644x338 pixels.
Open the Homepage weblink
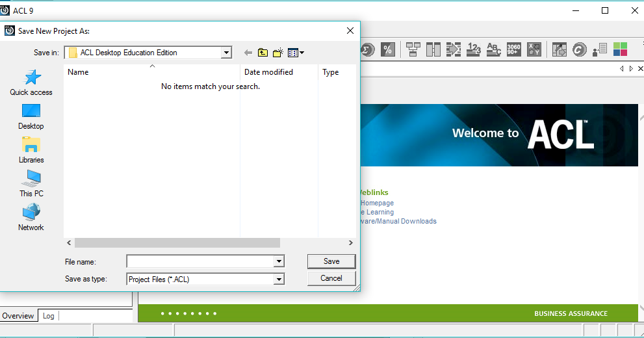click(377, 203)
